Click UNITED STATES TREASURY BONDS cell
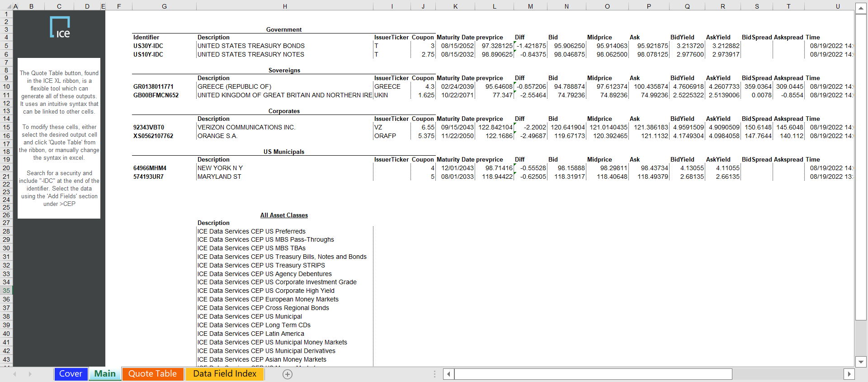Screen dimensions: 868x382 click(x=285, y=46)
